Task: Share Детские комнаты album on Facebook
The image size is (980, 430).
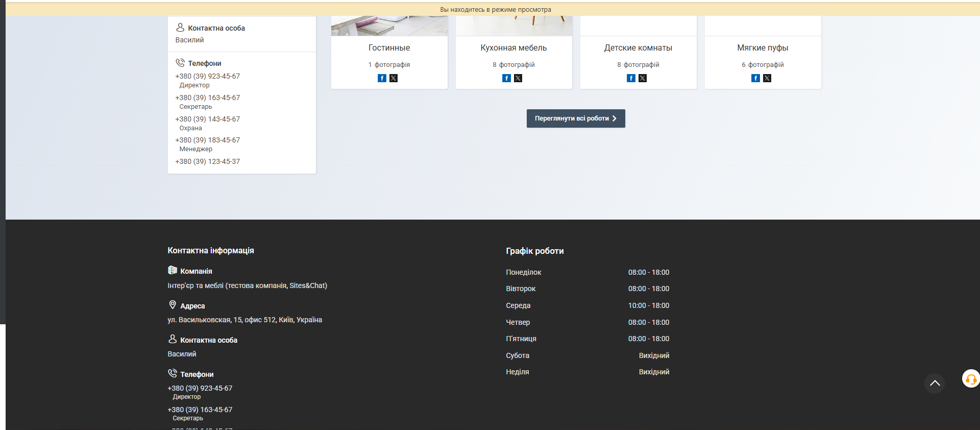Action: pyautogui.click(x=631, y=78)
